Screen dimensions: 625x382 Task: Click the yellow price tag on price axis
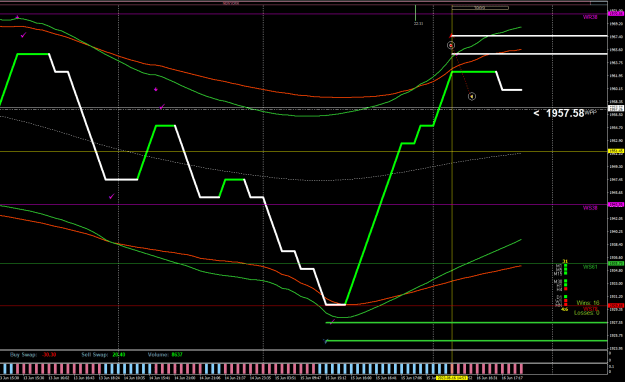616,151
